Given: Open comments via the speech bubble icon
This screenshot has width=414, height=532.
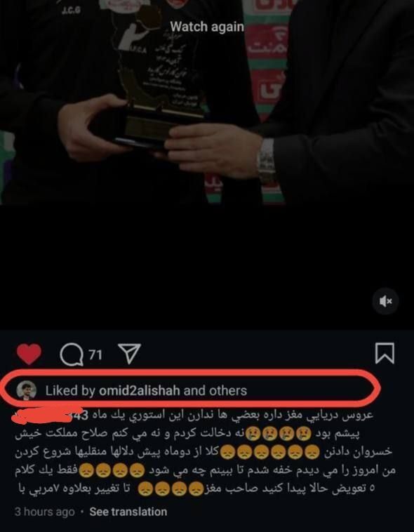Looking at the screenshot, I should tap(72, 355).
